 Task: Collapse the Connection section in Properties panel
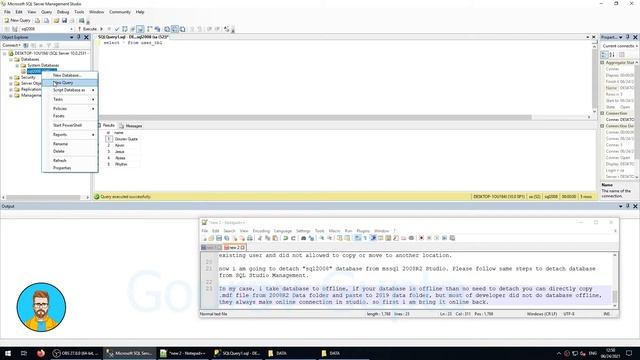pos(602,113)
